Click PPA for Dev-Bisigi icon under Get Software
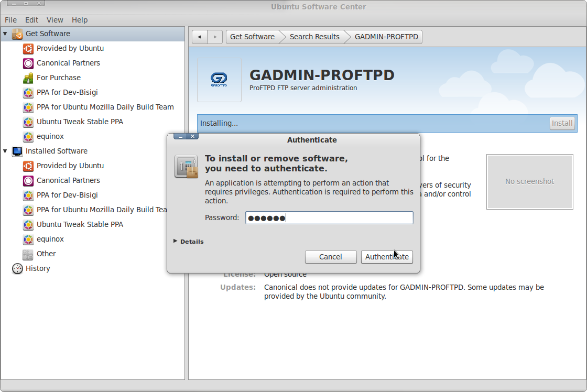This screenshot has height=392, width=587. (x=28, y=92)
